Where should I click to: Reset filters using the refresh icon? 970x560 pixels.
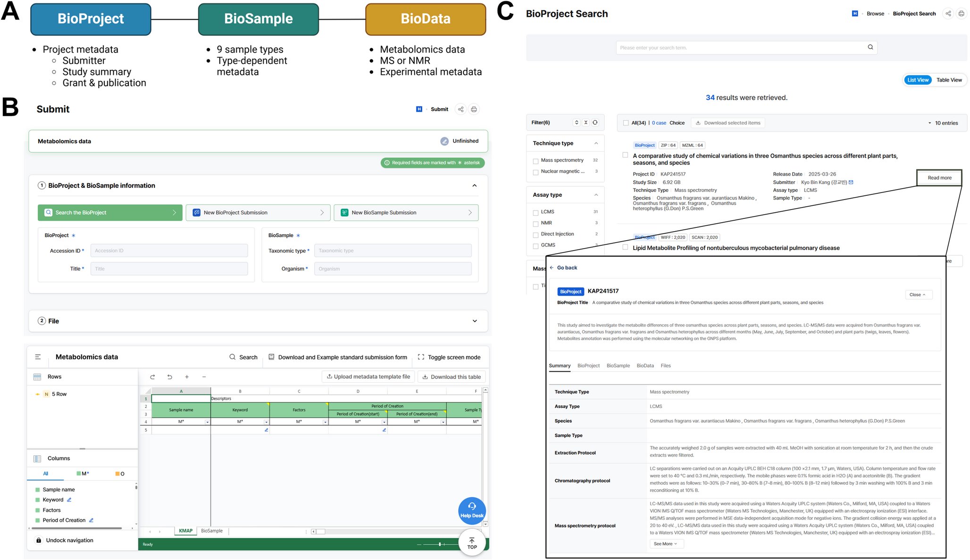pos(595,122)
